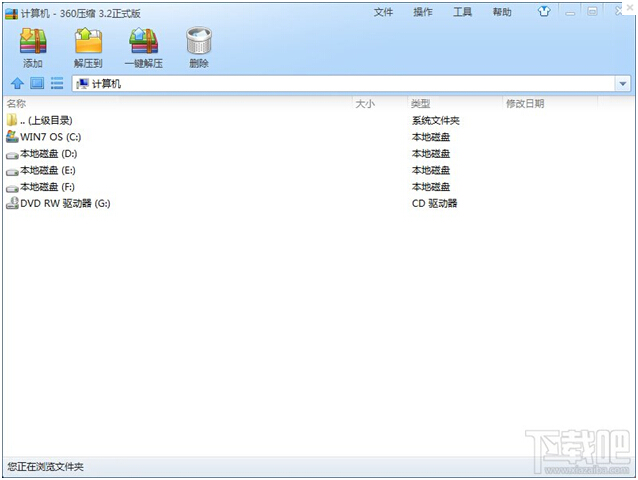Switch to large icon view mode

pyautogui.click(x=37, y=83)
